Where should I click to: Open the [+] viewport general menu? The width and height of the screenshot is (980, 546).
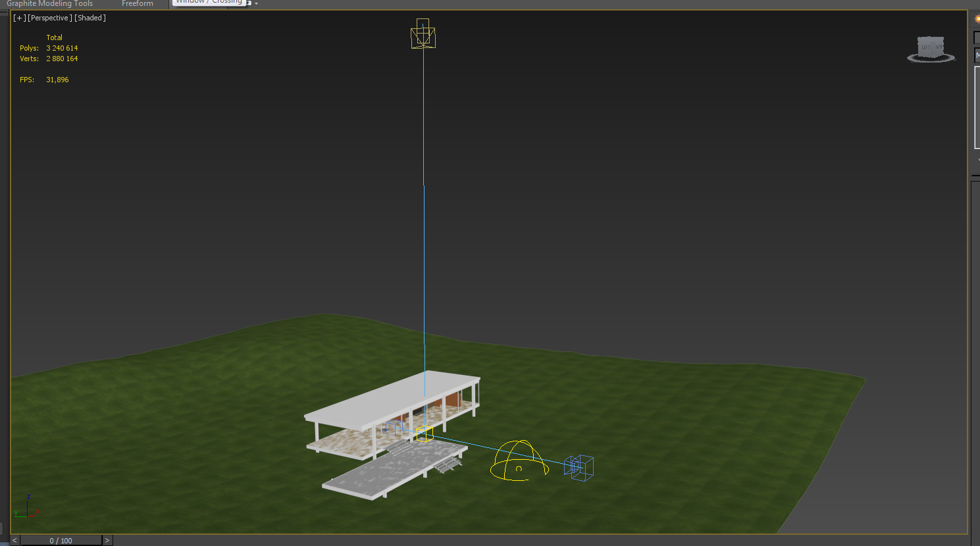coord(20,18)
